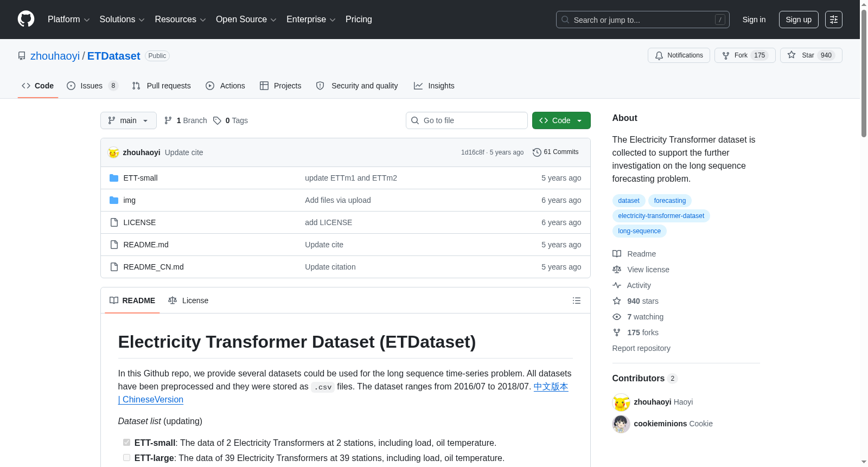View the 0 Tags link
This screenshot has width=868, height=467.
(x=231, y=120)
